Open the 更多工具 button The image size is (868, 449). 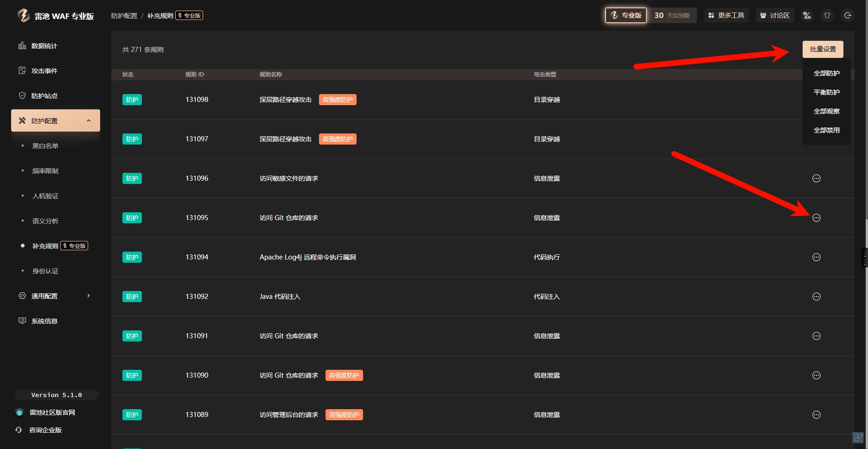[726, 15]
